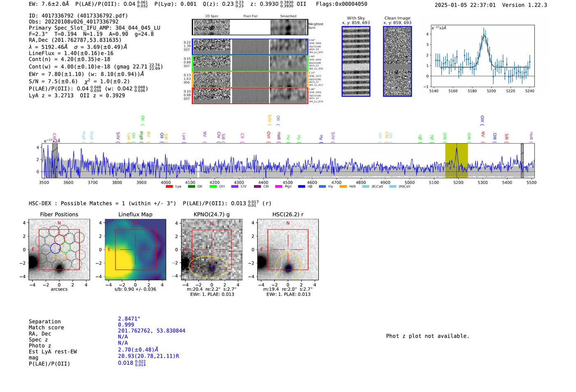
Task: Click the yellow ellipse in KPNO g image
Action: pyautogui.click(x=208, y=267)
